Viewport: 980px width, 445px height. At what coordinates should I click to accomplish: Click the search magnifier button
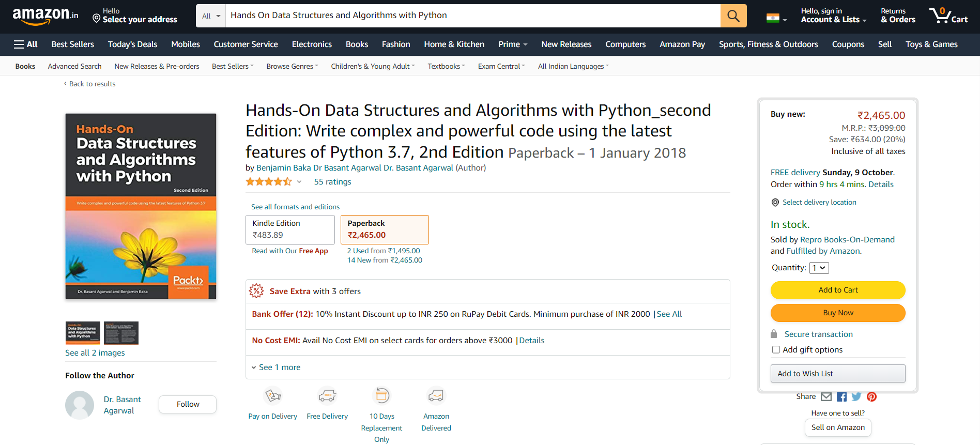tap(733, 16)
